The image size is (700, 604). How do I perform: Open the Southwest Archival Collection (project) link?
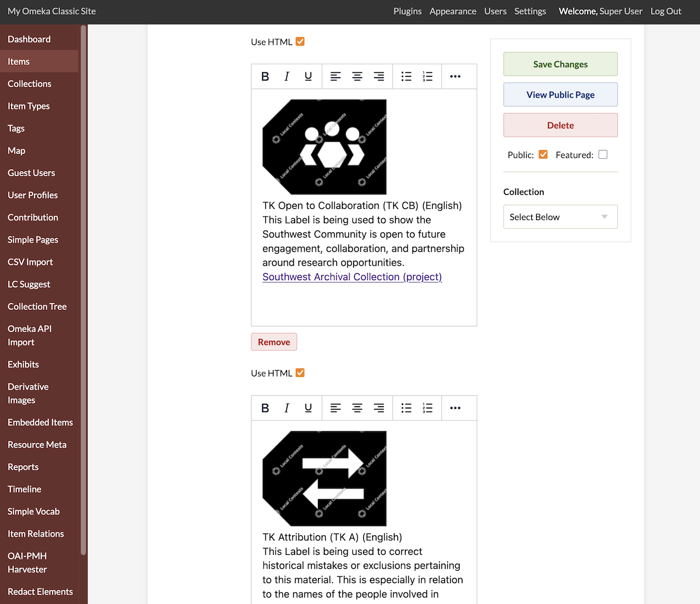(x=352, y=277)
